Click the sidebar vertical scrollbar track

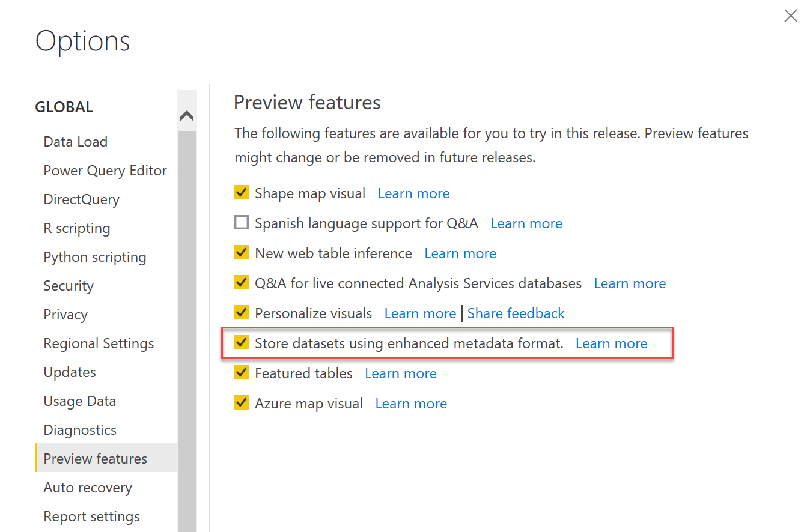[x=187, y=330]
